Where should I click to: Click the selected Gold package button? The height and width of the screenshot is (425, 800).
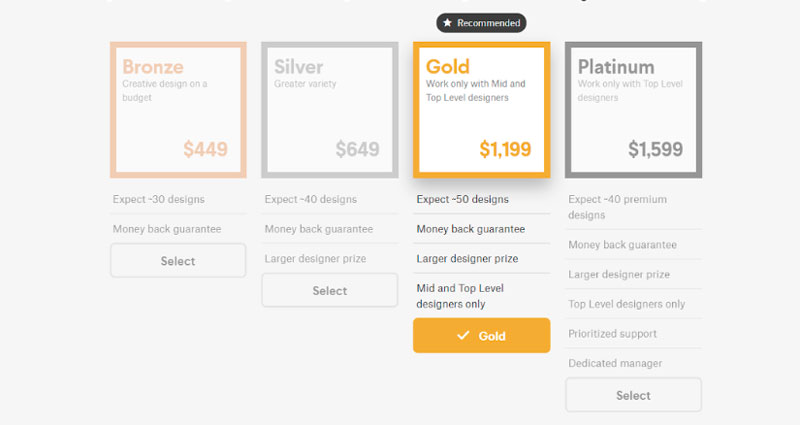point(482,335)
